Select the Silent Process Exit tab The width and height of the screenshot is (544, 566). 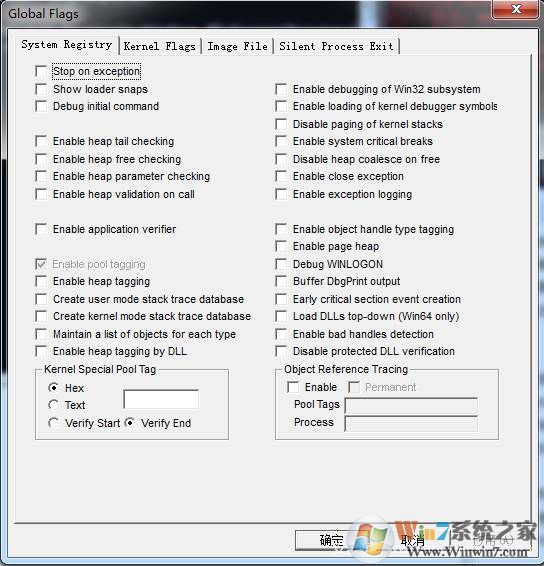(x=336, y=46)
